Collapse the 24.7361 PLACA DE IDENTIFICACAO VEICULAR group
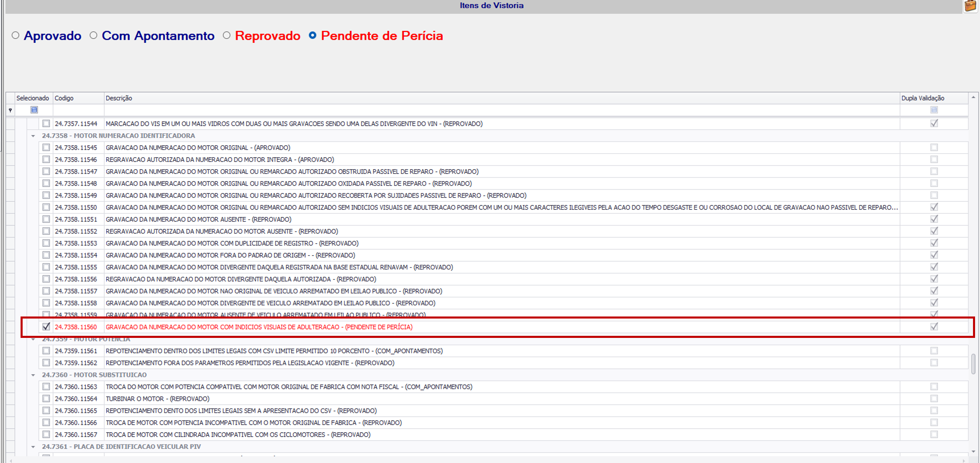 (33, 447)
